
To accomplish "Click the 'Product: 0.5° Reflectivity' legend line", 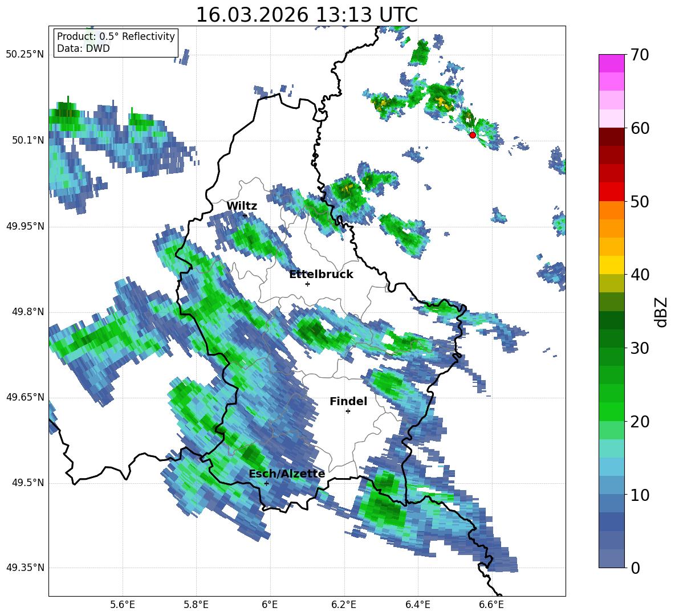I will click(116, 36).
